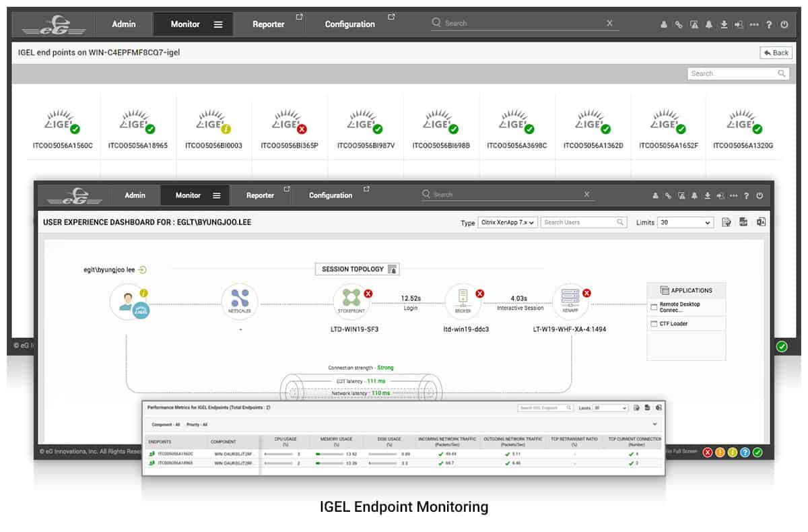Viewport: 808px width, 532px height.
Task: Select Remote Desktop Connec... in the Applications list
Action: (686, 307)
